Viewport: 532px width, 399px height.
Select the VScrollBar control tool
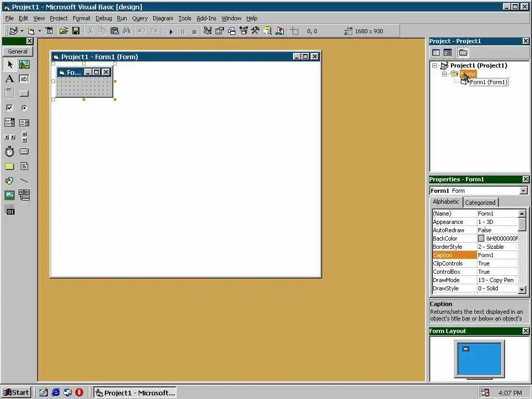coord(24,137)
